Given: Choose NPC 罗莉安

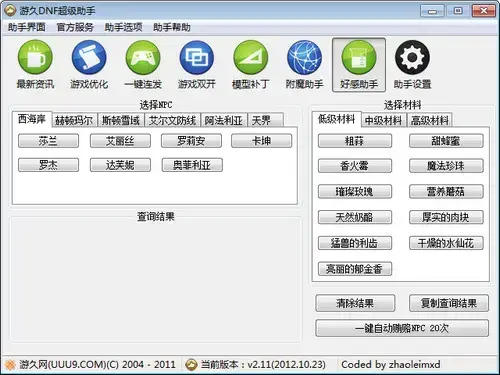Looking at the screenshot, I should [x=191, y=141].
